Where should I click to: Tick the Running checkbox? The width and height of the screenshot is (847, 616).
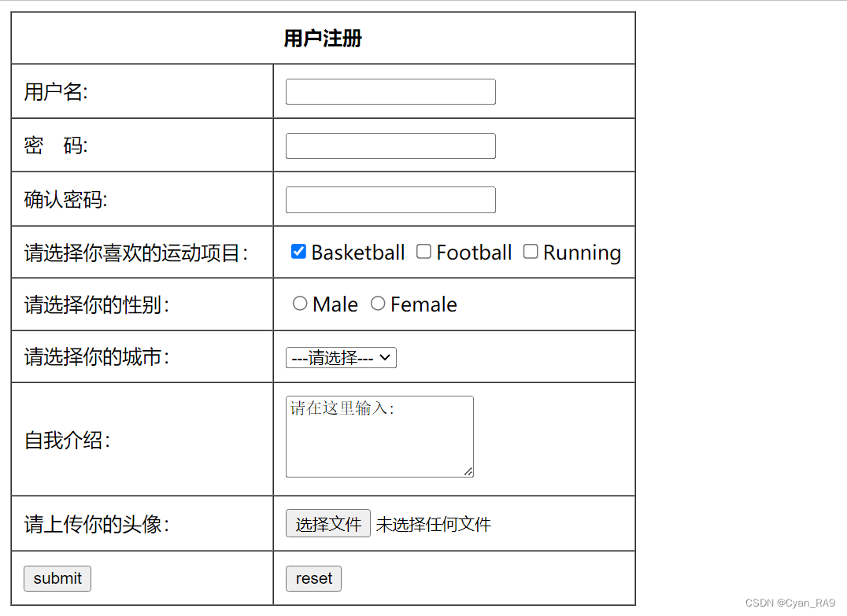[x=531, y=252]
